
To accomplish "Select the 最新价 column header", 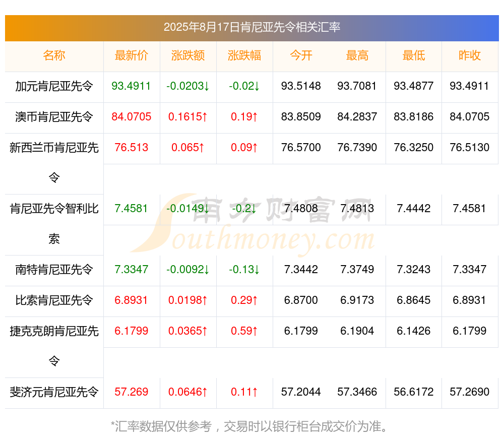I will click(x=132, y=55).
